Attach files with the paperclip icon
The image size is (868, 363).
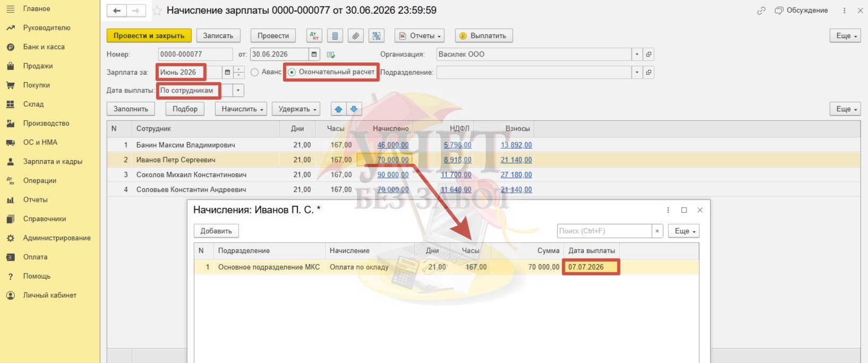(x=356, y=36)
